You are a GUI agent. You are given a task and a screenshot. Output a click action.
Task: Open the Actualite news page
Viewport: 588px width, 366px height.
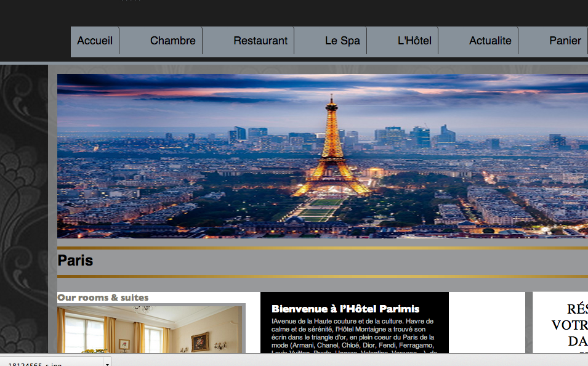coord(490,41)
